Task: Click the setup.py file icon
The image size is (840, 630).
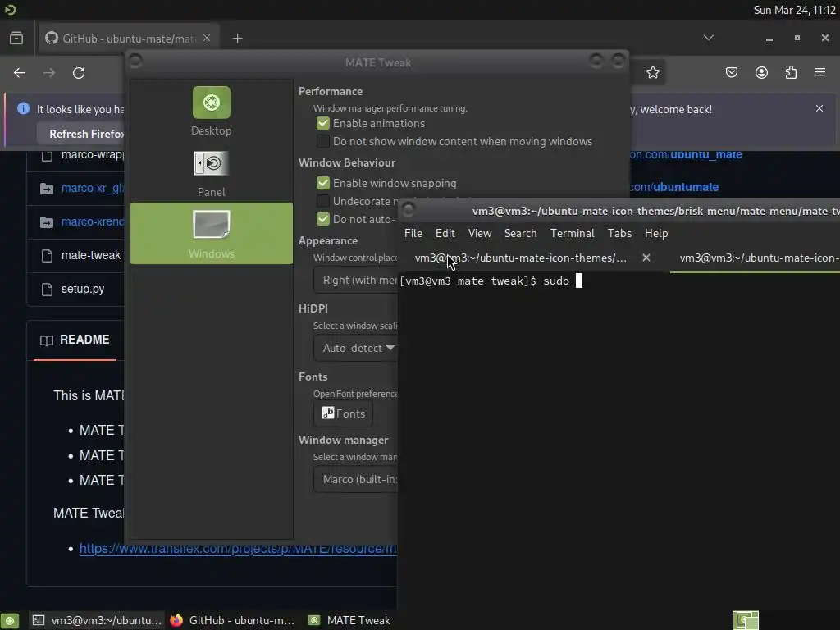Action: (x=47, y=290)
